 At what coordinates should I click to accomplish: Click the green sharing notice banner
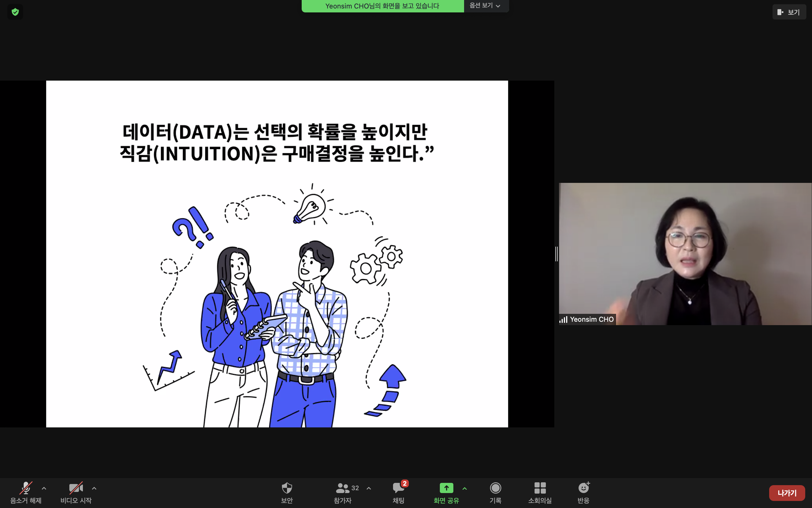tap(383, 6)
